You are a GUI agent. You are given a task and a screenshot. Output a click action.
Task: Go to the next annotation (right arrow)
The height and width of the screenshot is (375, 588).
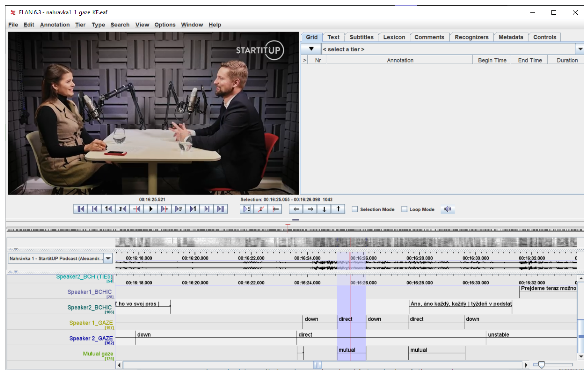[x=310, y=209]
